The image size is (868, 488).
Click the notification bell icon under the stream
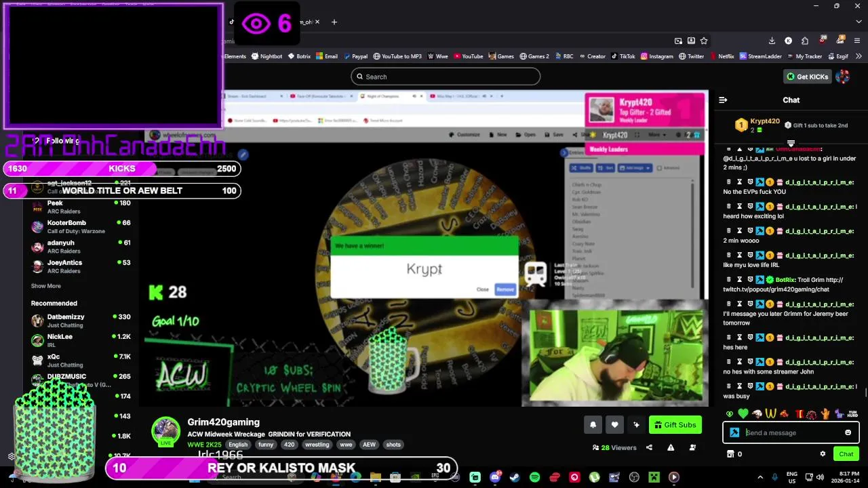tap(593, 425)
